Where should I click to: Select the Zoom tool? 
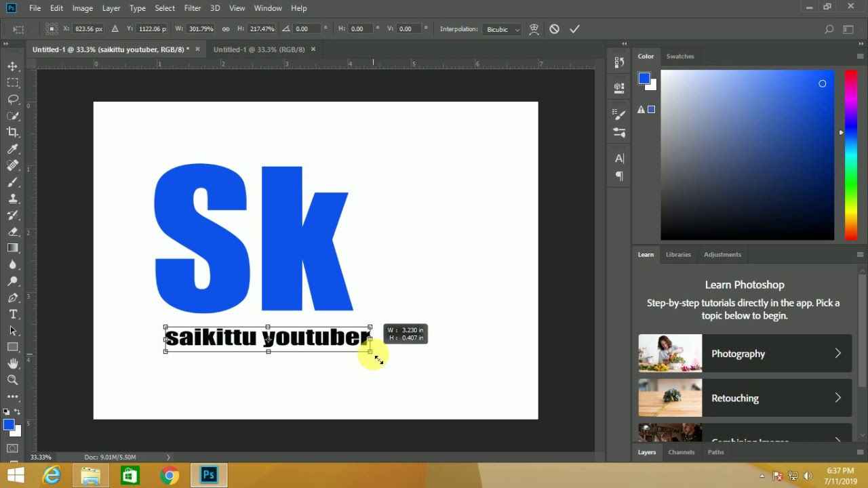coord(13,380)
